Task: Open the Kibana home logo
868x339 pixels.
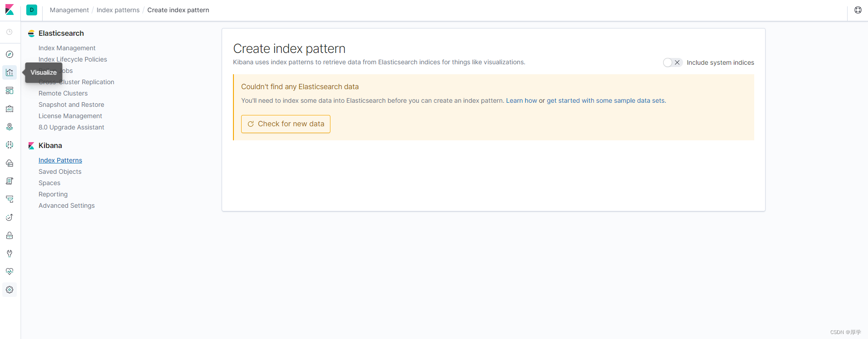Action: click(x=10, y=10)
